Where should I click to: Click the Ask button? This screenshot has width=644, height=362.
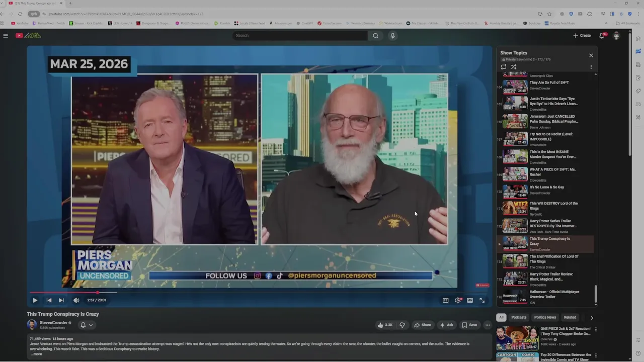pos(446,325)
